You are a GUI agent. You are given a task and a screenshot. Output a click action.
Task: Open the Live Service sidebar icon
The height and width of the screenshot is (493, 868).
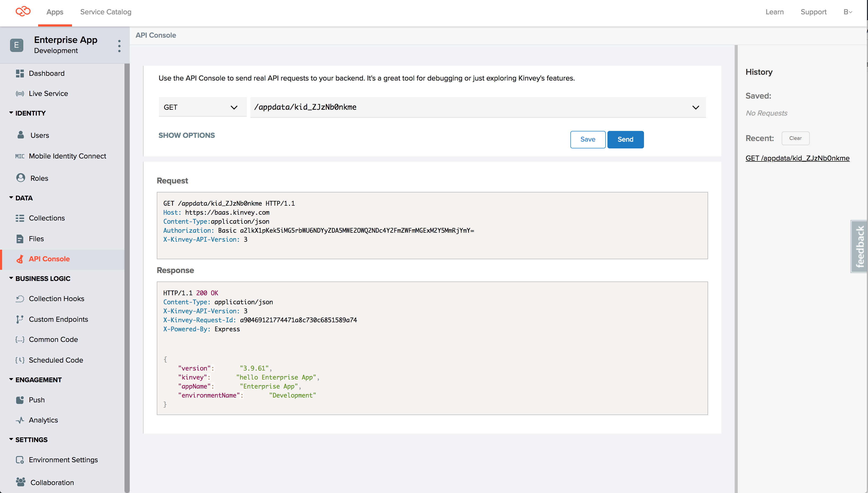(x=20, y=94)
